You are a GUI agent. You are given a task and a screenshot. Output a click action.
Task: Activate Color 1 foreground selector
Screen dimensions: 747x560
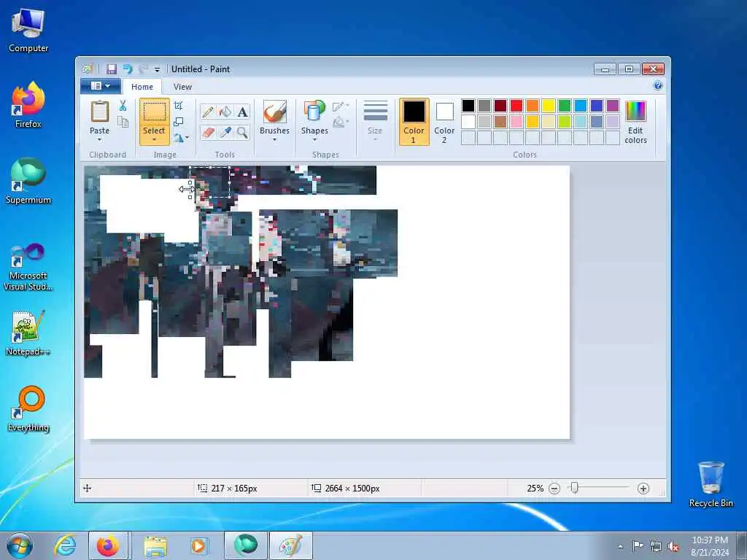[414, 122]
